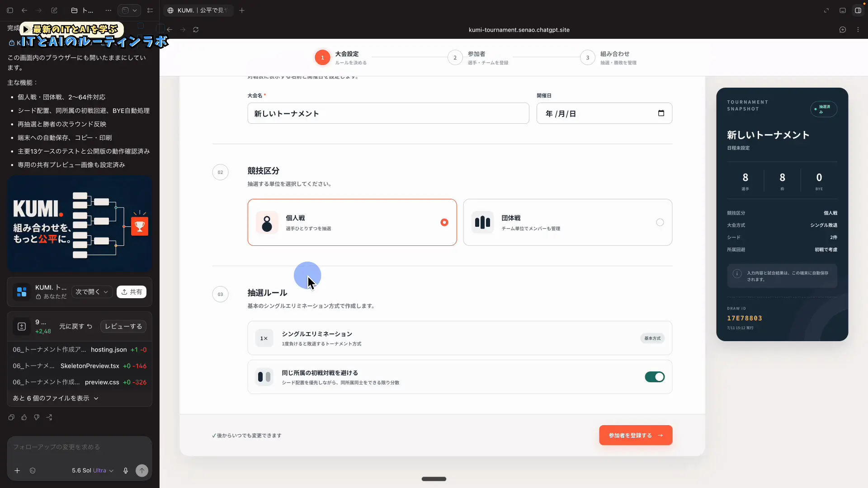The image size is (868, 488).
Task: Click the plus attachment icon in chat box
Action: pos(17,470)
